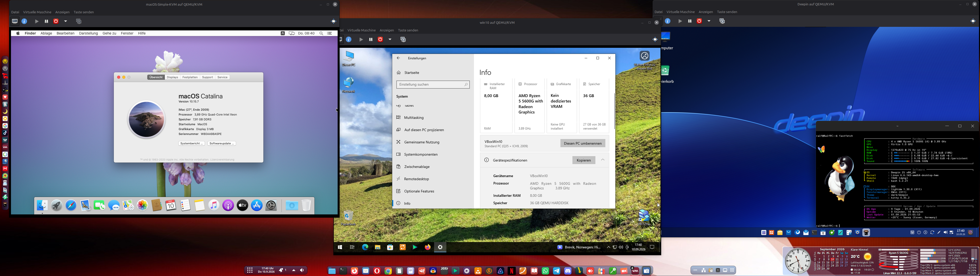Open Discord in the host dock
Screen dimensions: 980x276
(x=568, y=271)
